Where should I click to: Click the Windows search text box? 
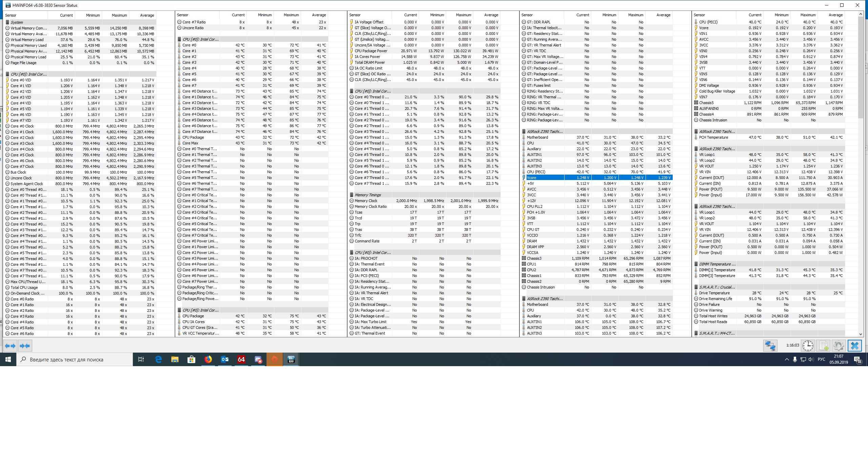(75, 360)
